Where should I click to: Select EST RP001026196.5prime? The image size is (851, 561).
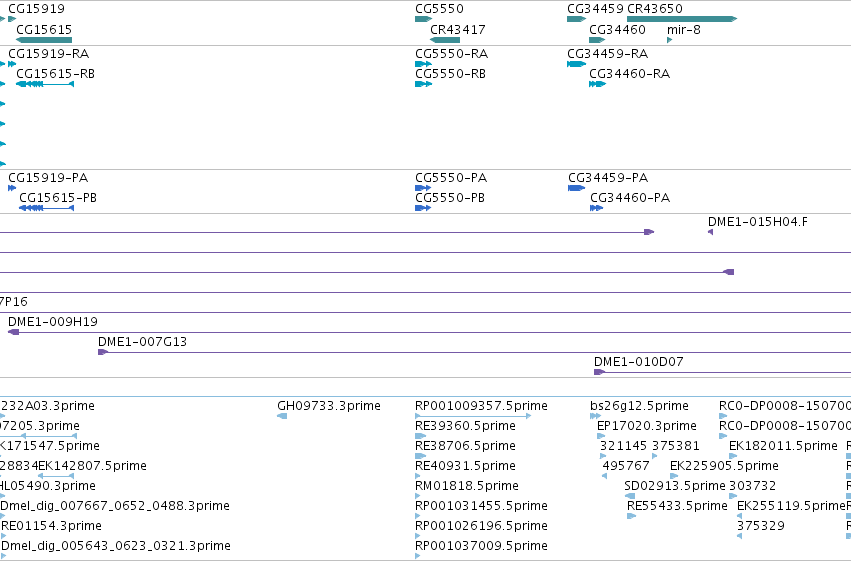(x=418, y=536)
